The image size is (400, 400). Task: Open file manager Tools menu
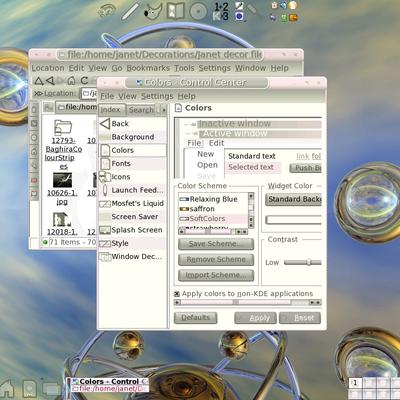184,68
